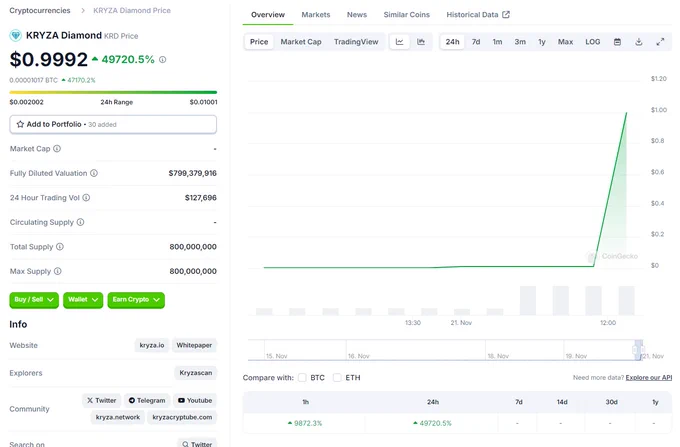Search on Twitter button with magnifier
Screen dimensions: 680x447
197,444
